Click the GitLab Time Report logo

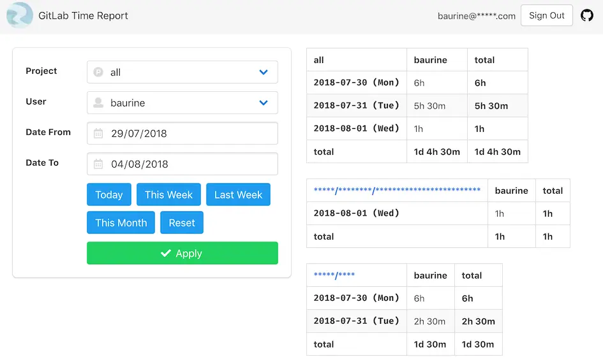tap(20, 15)
